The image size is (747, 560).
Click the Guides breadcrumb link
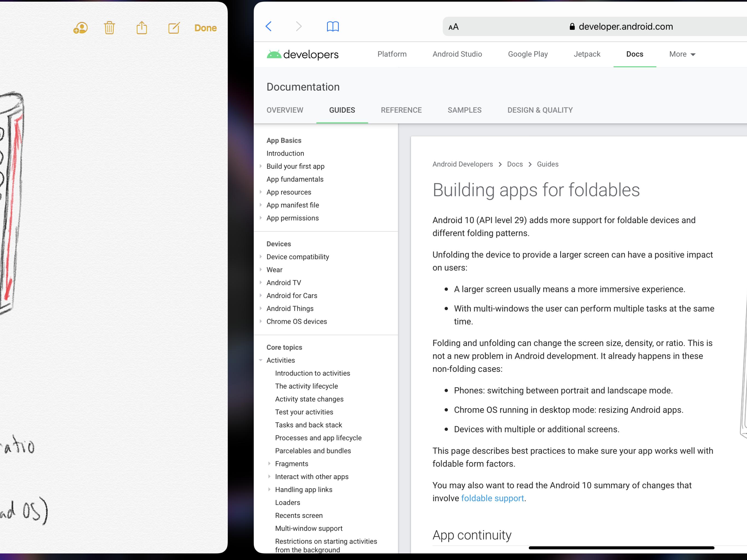(547, 164)
